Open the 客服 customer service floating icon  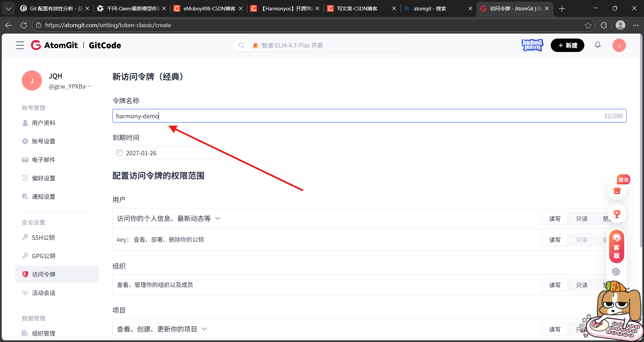click(616, 246)
